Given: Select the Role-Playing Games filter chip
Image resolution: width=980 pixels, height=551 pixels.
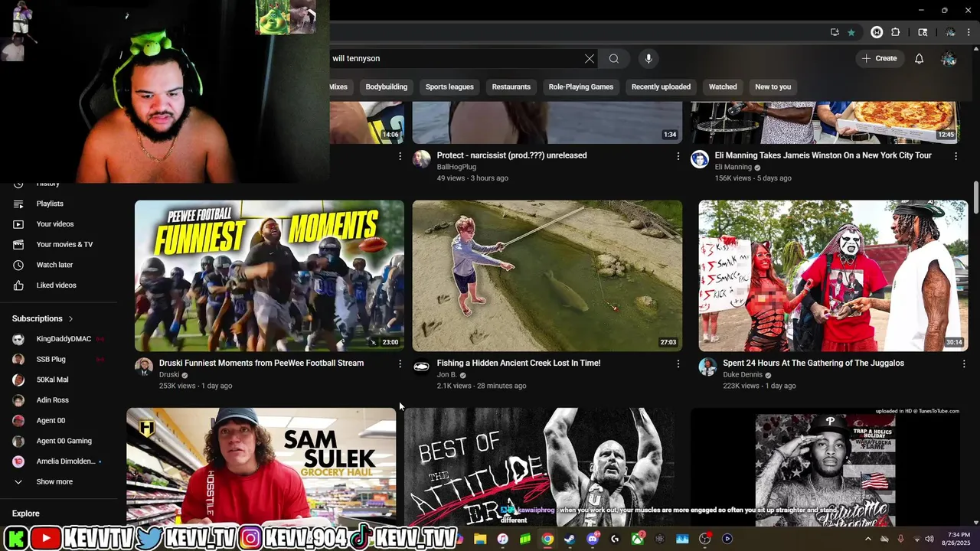Looking at the screenshot, I should (x=581, y=86).
